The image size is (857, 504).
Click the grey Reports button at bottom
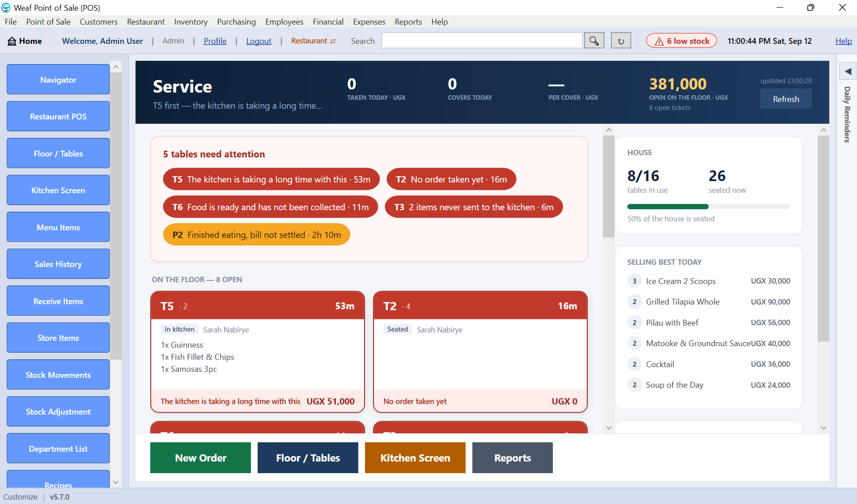(512, 457)
